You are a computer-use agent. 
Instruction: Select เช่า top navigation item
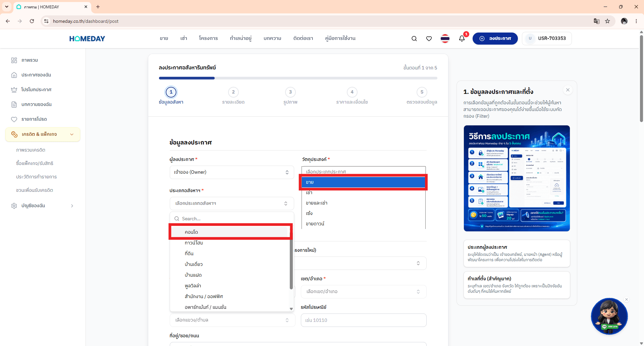click(x=184, y=39)
